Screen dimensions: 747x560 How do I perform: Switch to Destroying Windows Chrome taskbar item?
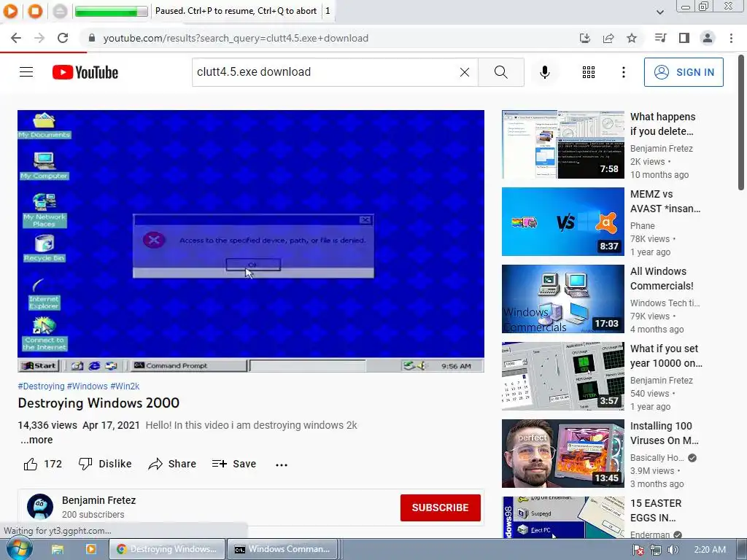[167, 549]
